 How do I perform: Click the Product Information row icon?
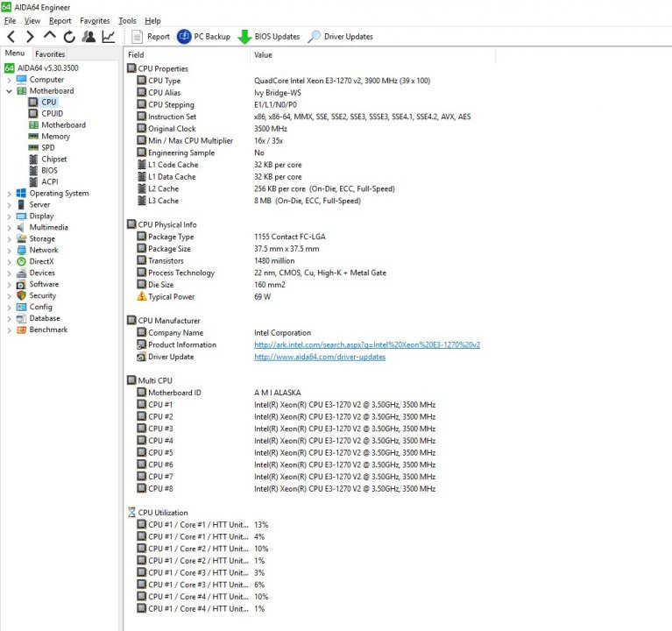pyautogui.click(x=141, y=344)
